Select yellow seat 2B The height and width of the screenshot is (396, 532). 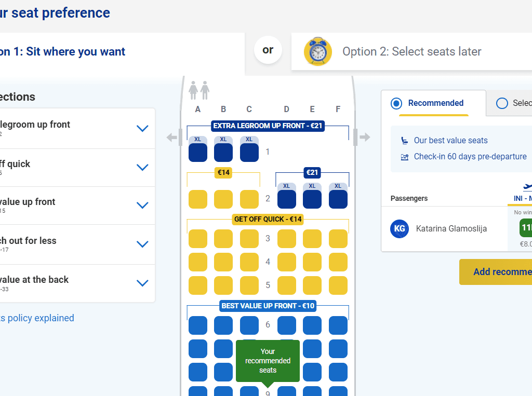coord(223,199)
